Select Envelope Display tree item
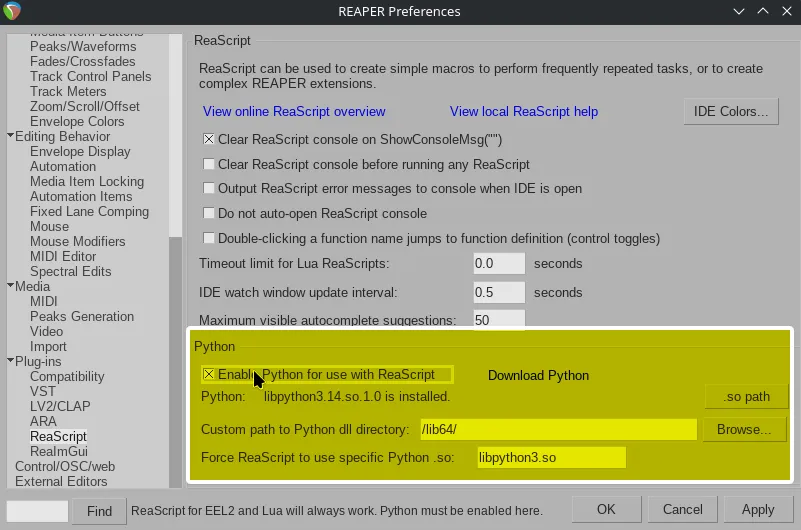The width and height of the screenshot is (801, 530). [80, 152]
